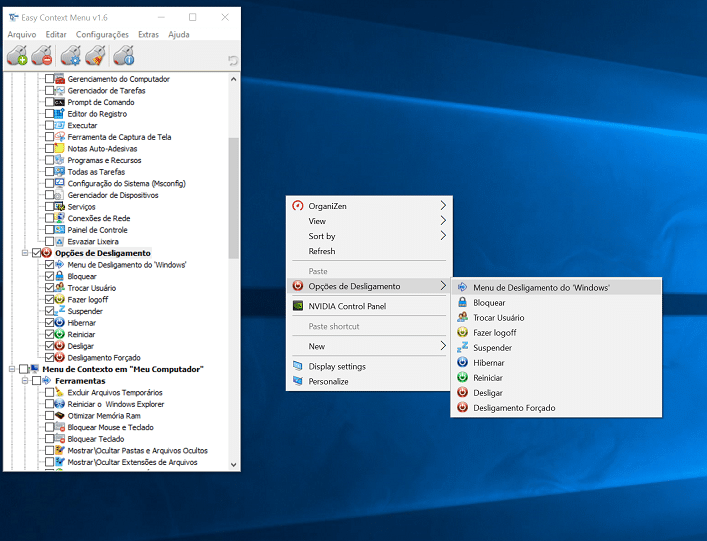Expand the View submenu arrow
Screen dimensions: 707x541
[x=443, y=220]
